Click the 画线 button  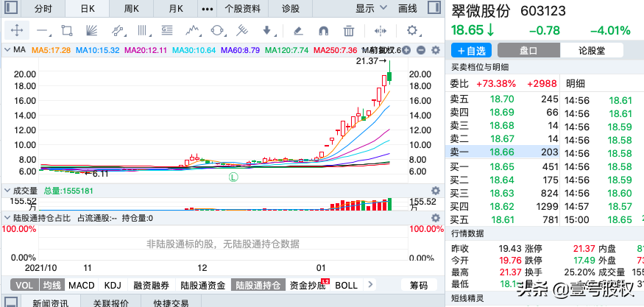[x=408, y=8]
